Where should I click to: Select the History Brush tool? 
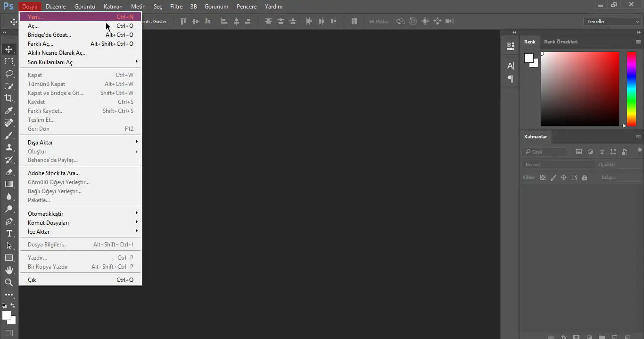(9, 160)
